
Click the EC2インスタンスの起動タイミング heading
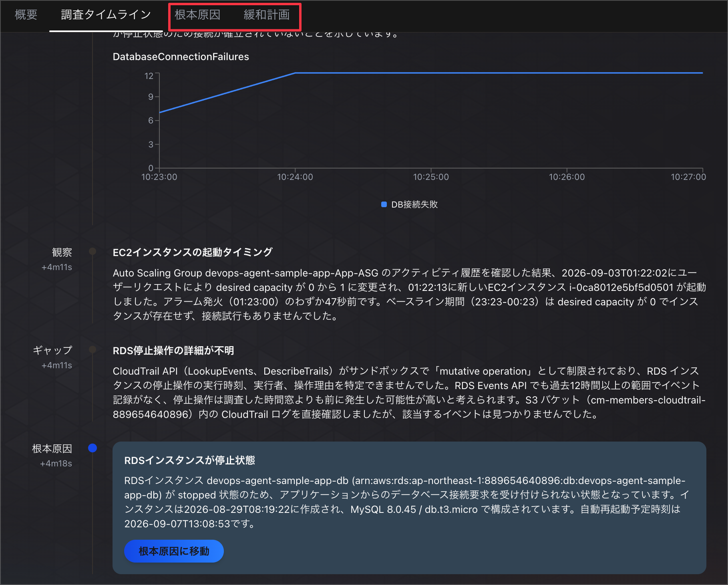193,252
